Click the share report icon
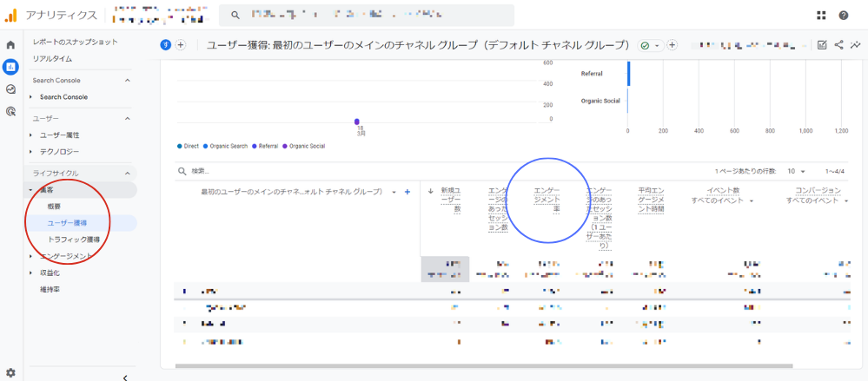The height and width of the screenshot is (381, 868). pyautogui.click(x=839, y=45)
